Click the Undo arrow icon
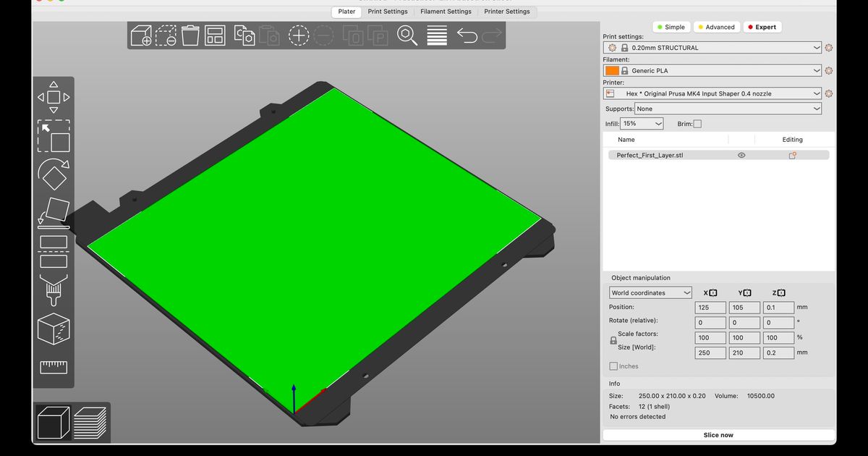The width and height of the screenshot is (868, 456). tap(467, 35)
